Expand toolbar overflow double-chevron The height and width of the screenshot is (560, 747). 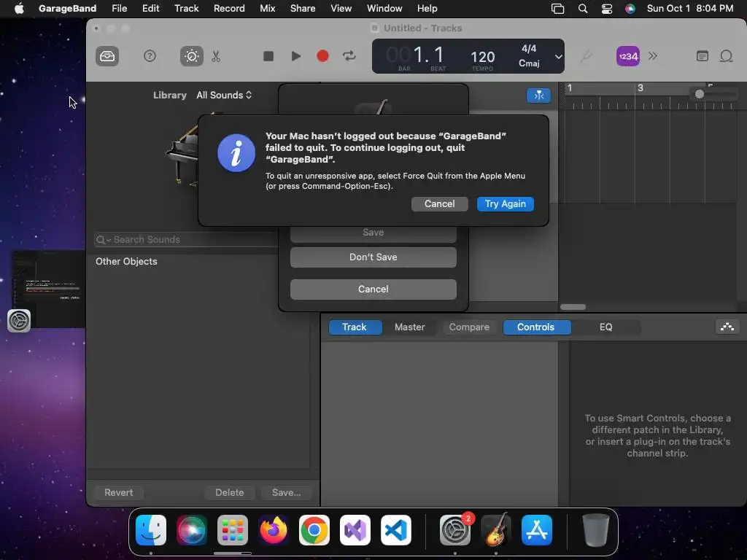coord(653,56)
